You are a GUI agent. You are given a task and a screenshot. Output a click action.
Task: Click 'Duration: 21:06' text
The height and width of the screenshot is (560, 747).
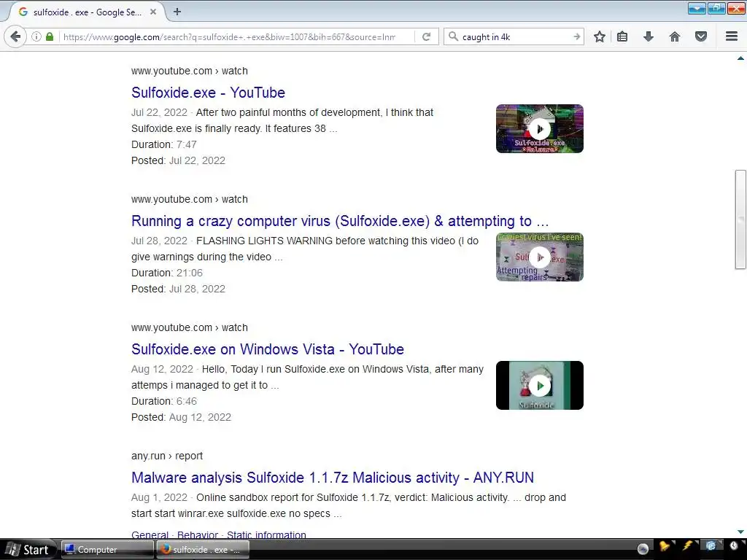pos(167,273)
